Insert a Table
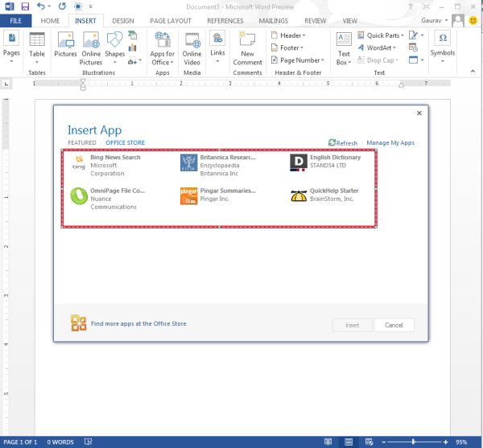The width and height of the screenshot is (483, 448). click(37, 47)
